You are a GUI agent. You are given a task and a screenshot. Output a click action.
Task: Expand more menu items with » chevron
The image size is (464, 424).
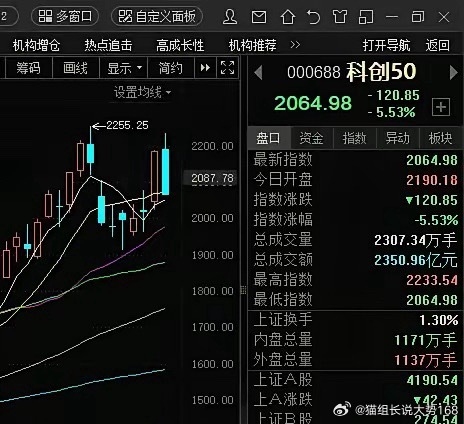click(295, 45)
